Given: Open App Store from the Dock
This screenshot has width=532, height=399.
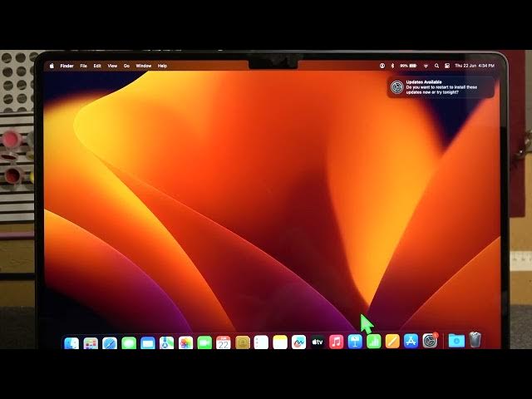Looking at the screenshot, I should point(411,341).
